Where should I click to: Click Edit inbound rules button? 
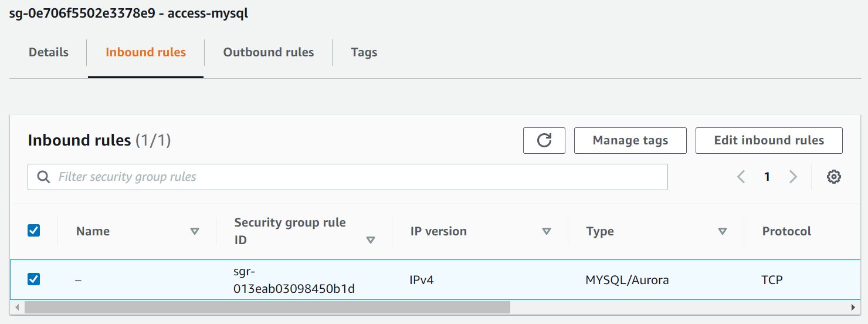[x=769, y=141]
